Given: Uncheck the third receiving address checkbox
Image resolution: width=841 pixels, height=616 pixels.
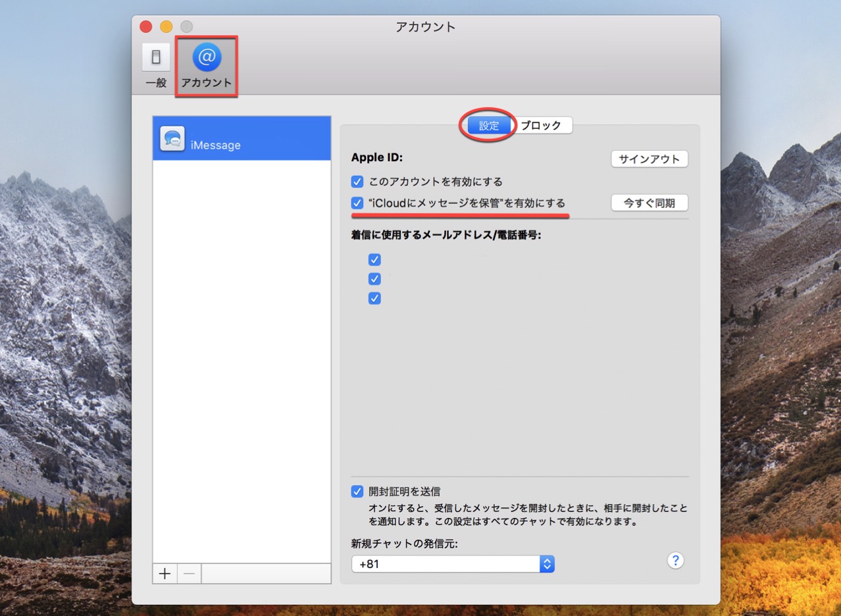Looking at the screenshot, I should coord(374,298).
